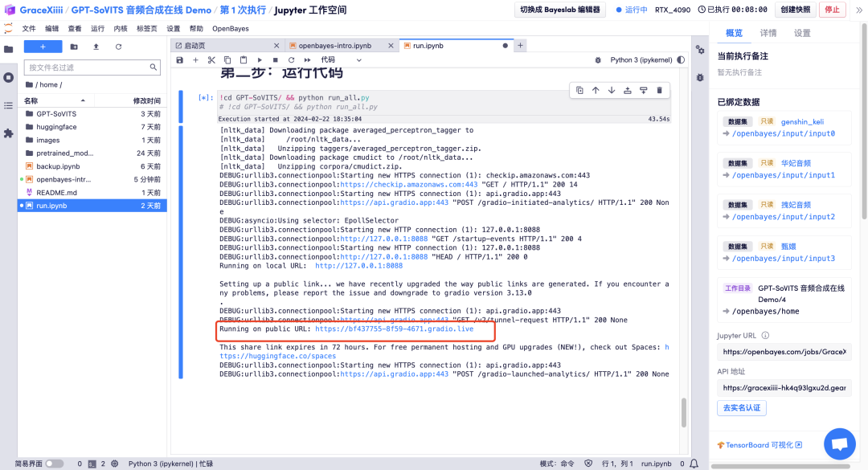
Task: Open the table of contents sidebar panel
Action: (8, 105)
